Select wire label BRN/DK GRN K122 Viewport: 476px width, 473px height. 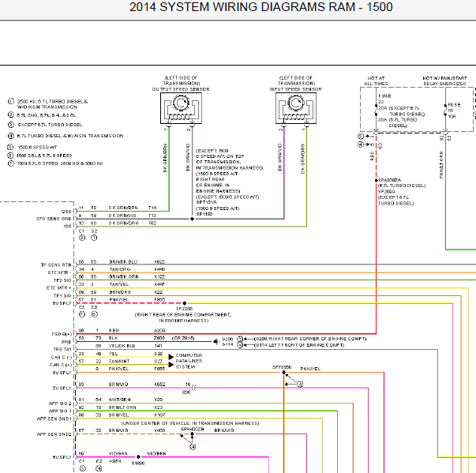[x=137, y=276]
